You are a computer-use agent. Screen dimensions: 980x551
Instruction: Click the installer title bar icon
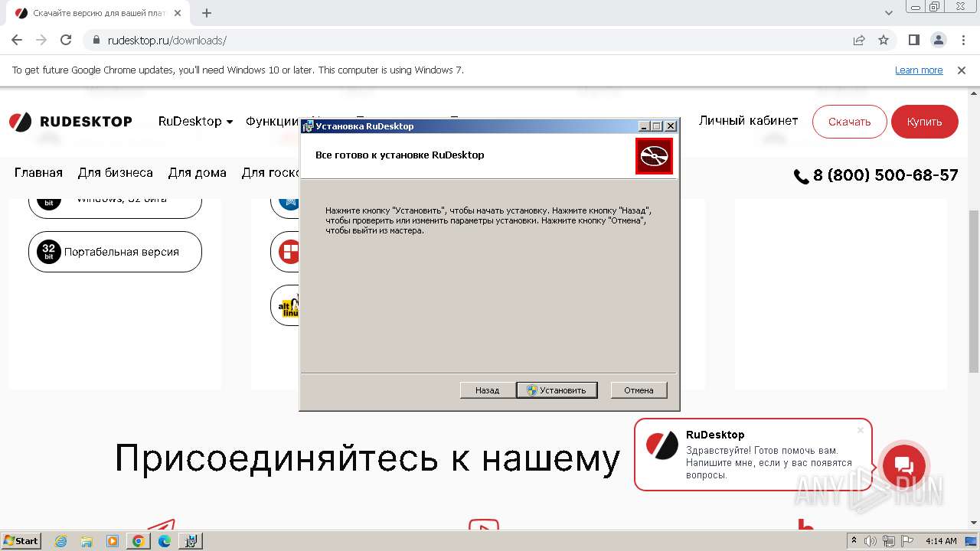click(x=307, y=126)
